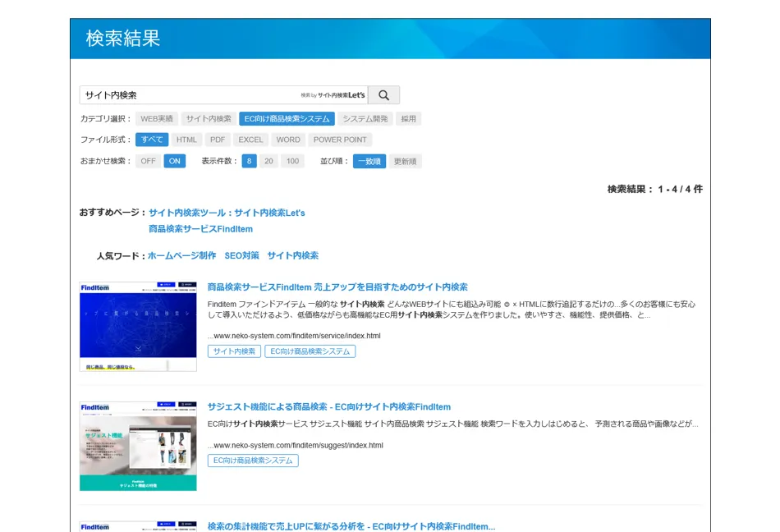Click the 検索結果： 1 - 4 / 4 件 count
This screenshot has height=532, width=780.
(x=654, y=189)
